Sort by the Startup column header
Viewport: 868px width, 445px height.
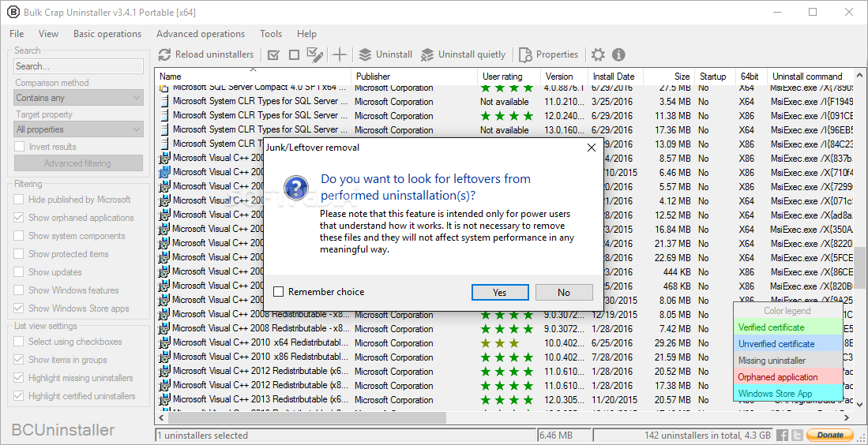click(x=716, y=77)
